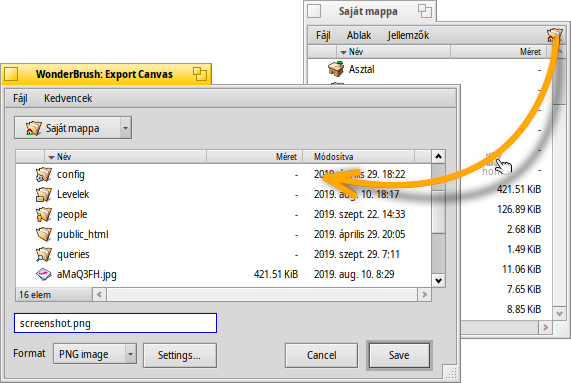571x383 pixels.
Task: Select the config folder icon
Action: [x=44, y=174]
